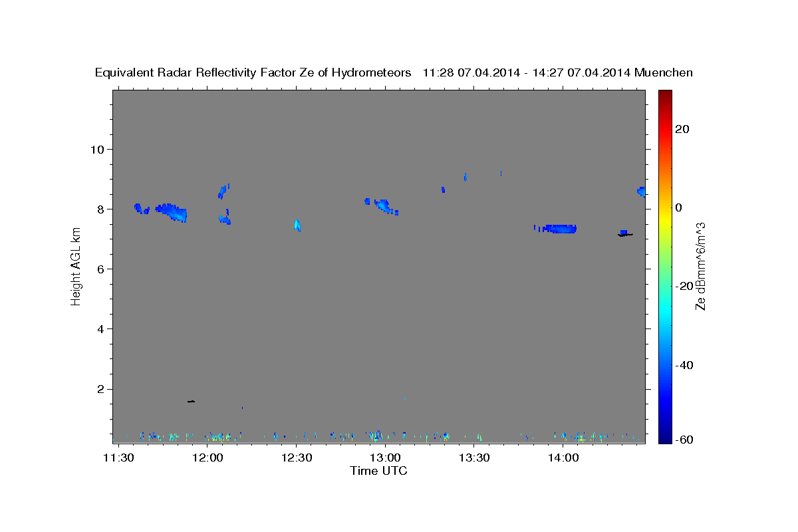
Task: Click the colorbar value "-40"
Action: tap(684, 365)
